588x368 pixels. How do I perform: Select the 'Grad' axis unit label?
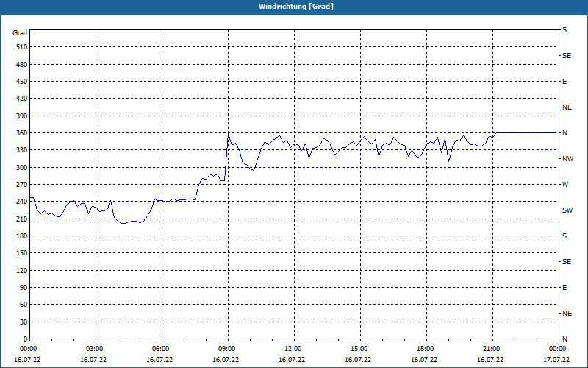coord(20,33)
